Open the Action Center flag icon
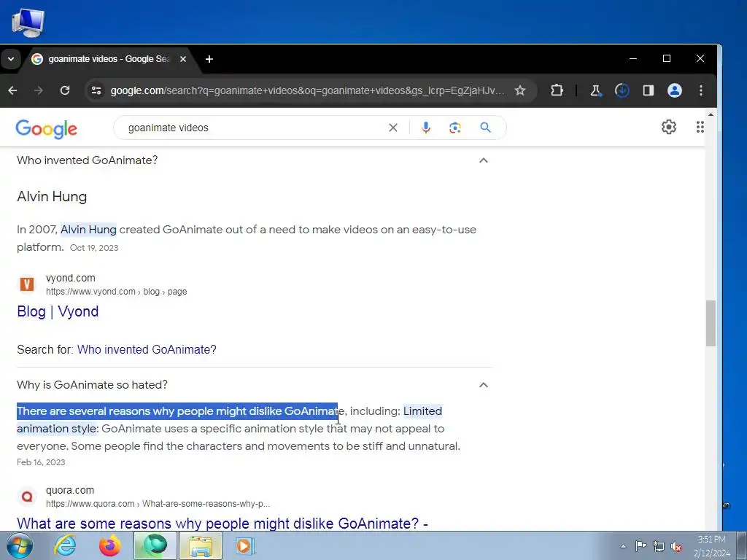 (x=640, y=546)
